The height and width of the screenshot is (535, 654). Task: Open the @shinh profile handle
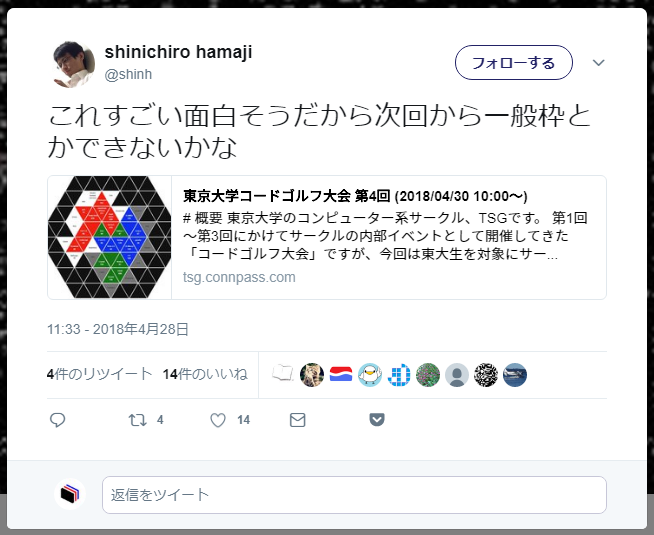click(128, 74)
